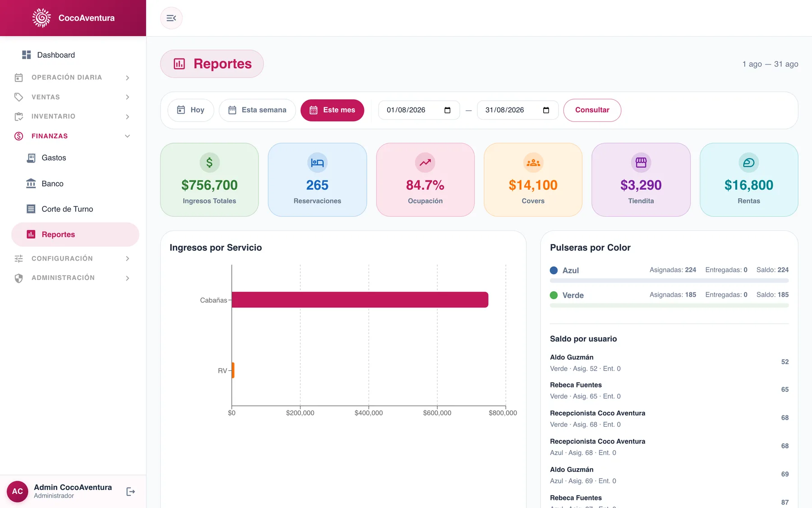Collapse sidebar with the menu toggle icon

171,18
